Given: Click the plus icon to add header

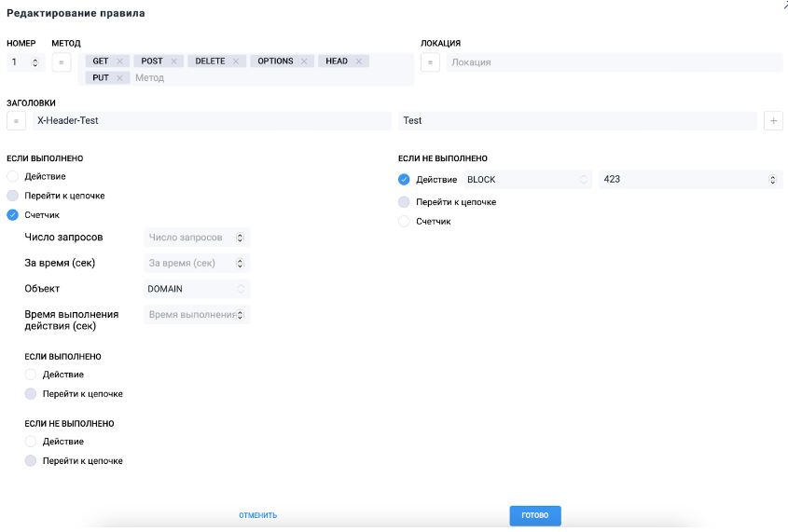Looking at the screenshot, I should tap(773, 121).
